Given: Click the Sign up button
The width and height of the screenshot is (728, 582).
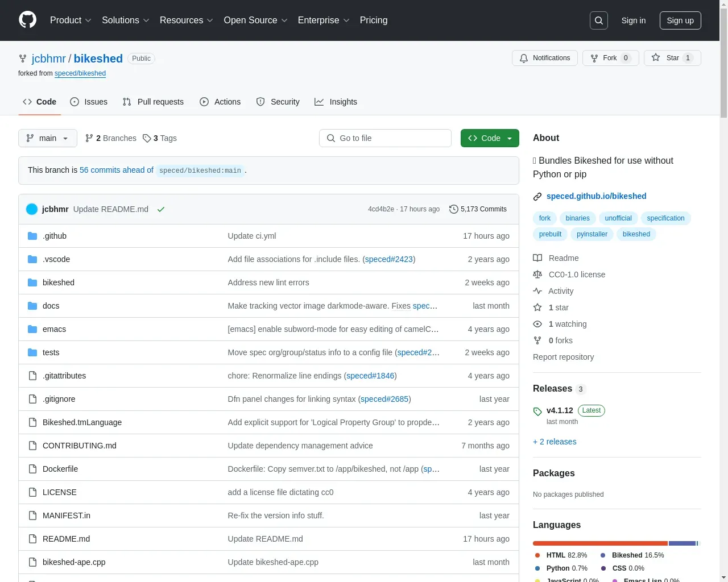Looking at the screenshot, I should (x=680, y=20).
